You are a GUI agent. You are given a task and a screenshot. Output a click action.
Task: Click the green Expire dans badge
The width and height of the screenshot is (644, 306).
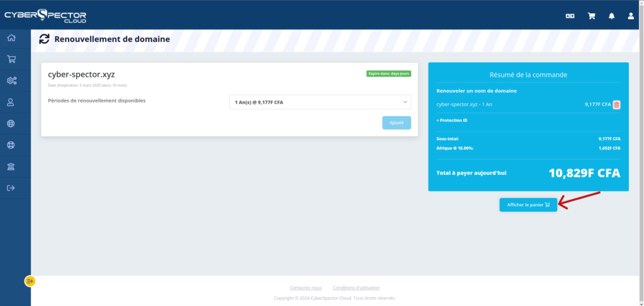(389, 74)
